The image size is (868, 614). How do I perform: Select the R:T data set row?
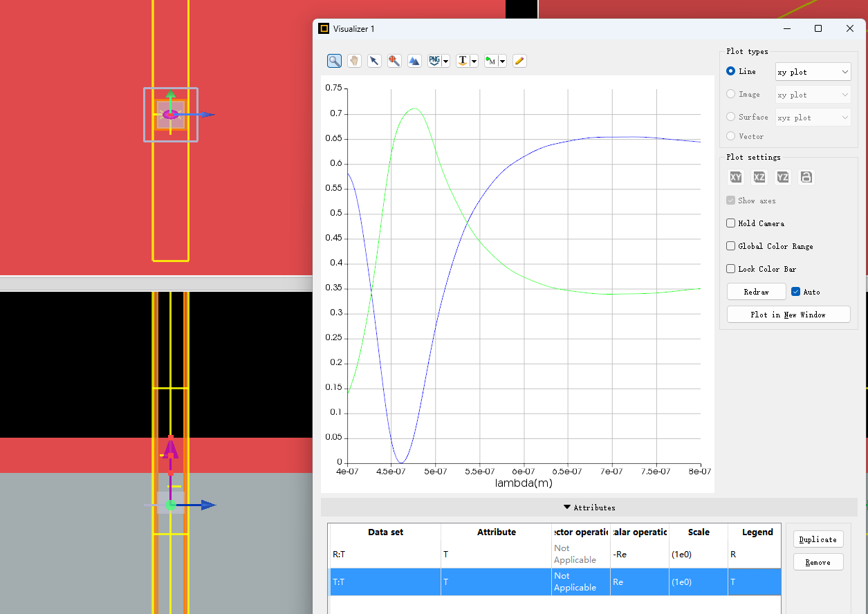385,554
